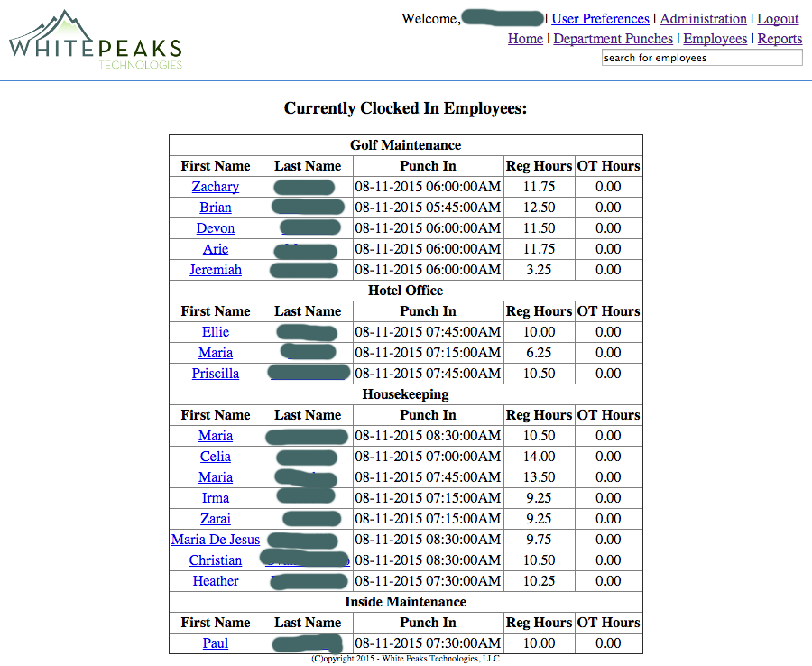
Task: Click Zachary's 0.00 OT hours cell
Action: point(608,187)
